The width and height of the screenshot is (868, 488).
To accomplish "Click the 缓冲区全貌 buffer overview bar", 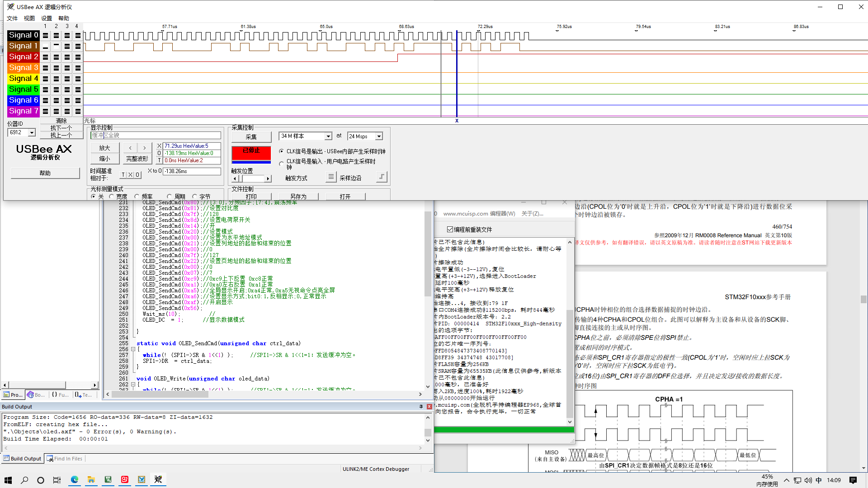I will pyautogui.click(x=156, y=136).
